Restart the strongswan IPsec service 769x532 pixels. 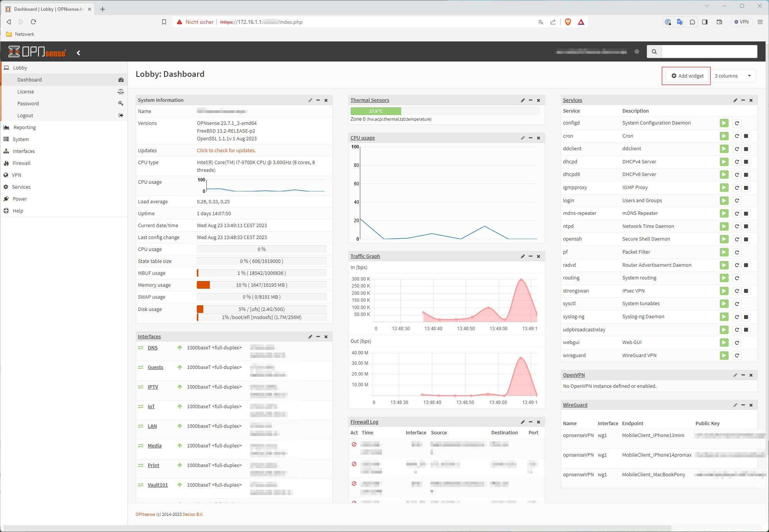(x=737, y=291)
